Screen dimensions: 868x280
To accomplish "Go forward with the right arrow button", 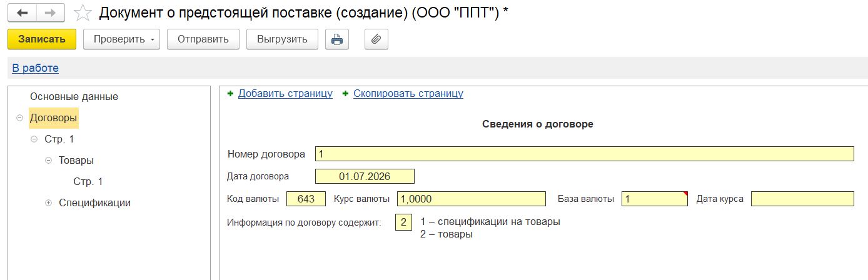I will click(x=51, y=12).
